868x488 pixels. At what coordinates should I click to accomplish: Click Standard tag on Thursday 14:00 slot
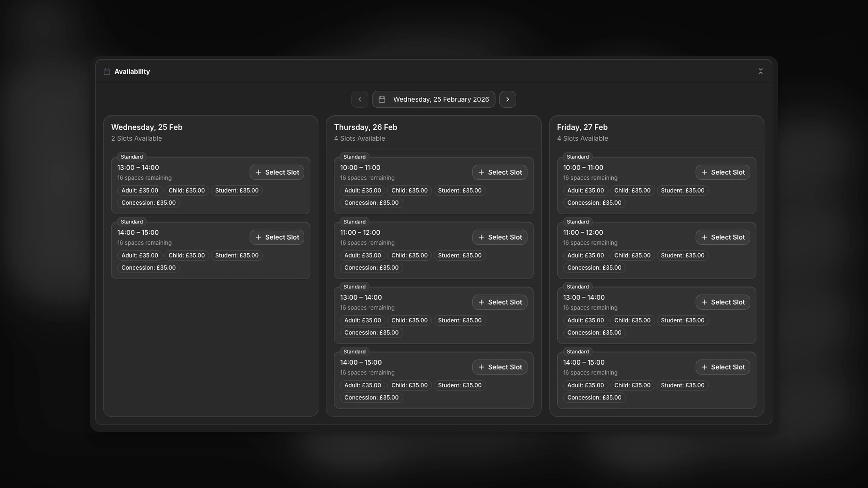(354, 352)
